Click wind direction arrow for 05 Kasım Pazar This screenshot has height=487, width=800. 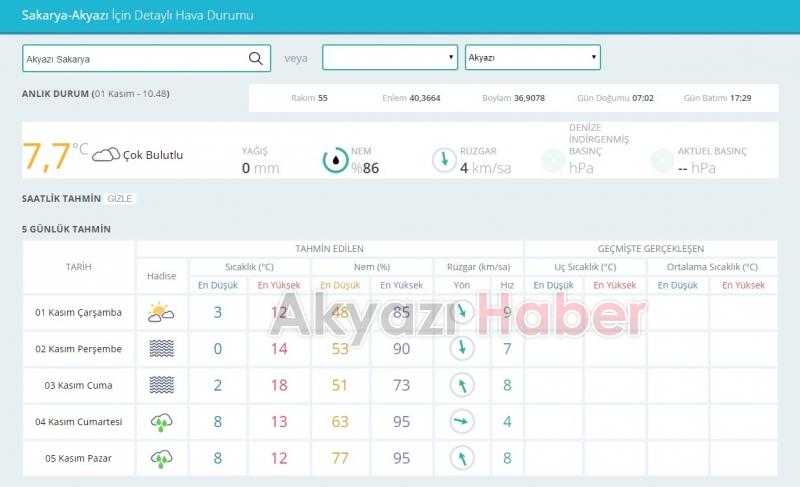(462, 458)
